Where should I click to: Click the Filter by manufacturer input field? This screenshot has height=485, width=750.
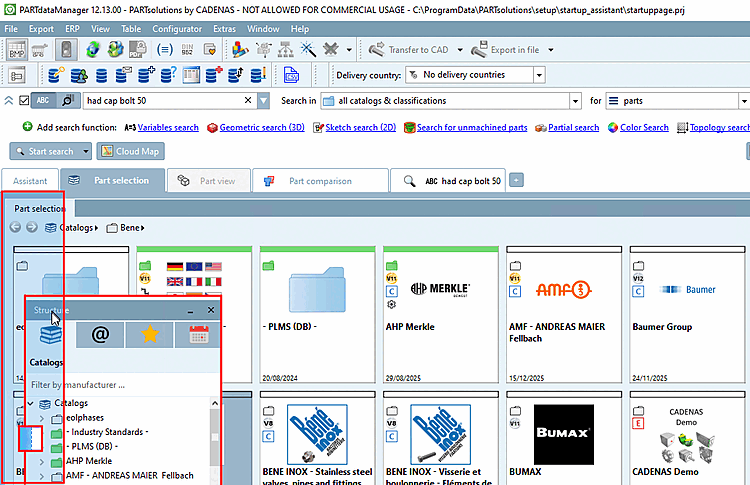[x=123, y=385]
